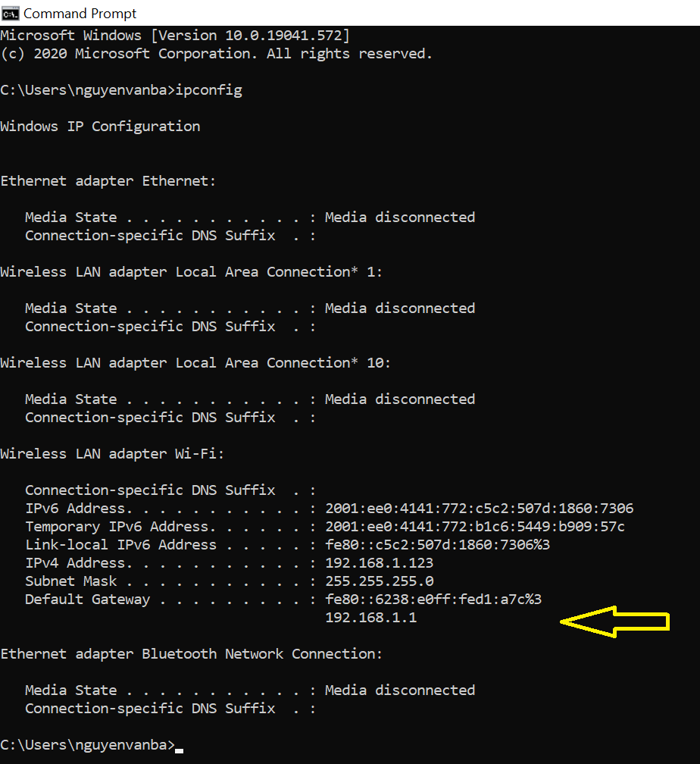Click Media disconnected under Ethernet adapter Ethernet
The width and height of the screenshot is (700, 764).
point(400,218)
